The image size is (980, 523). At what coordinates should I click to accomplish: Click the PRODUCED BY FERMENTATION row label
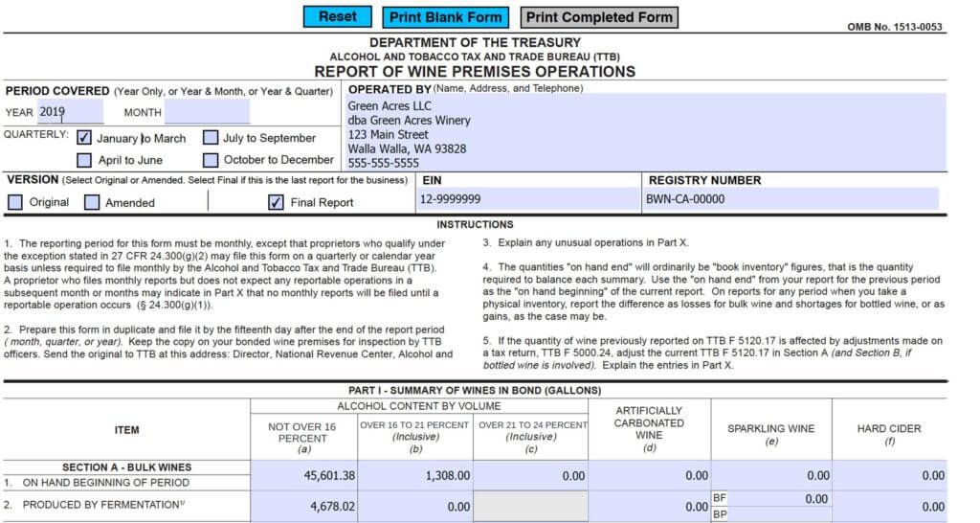tap(103, 504)
